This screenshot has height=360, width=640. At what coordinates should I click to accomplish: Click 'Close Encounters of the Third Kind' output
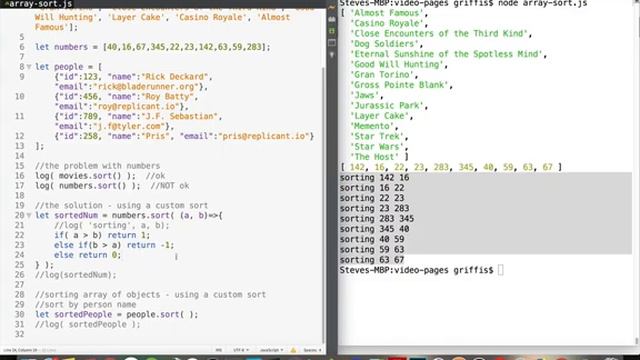(x=439, y=34)
